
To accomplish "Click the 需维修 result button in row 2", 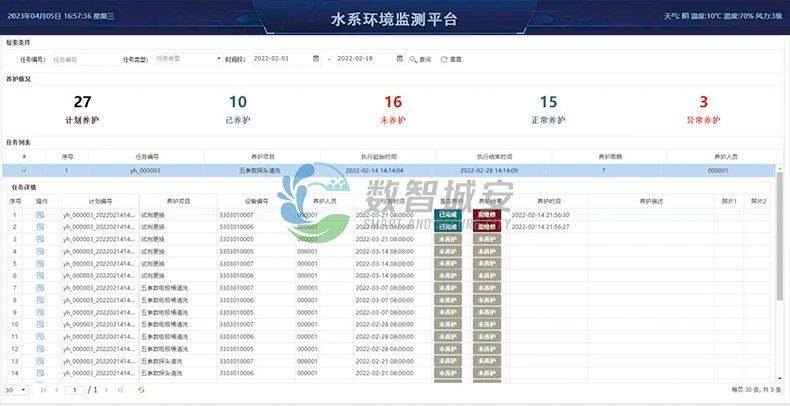I will coord(487,226).
